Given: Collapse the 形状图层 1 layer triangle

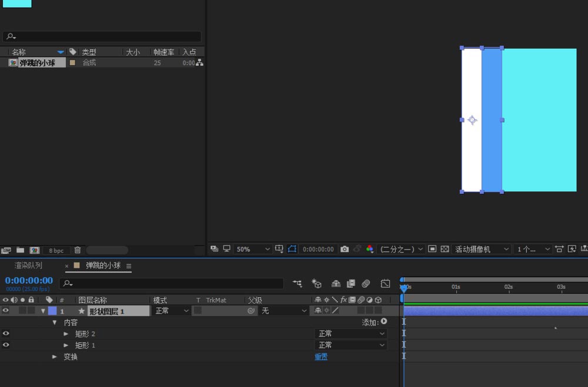Looking at the screenshot, I should [x=43, y=311].
